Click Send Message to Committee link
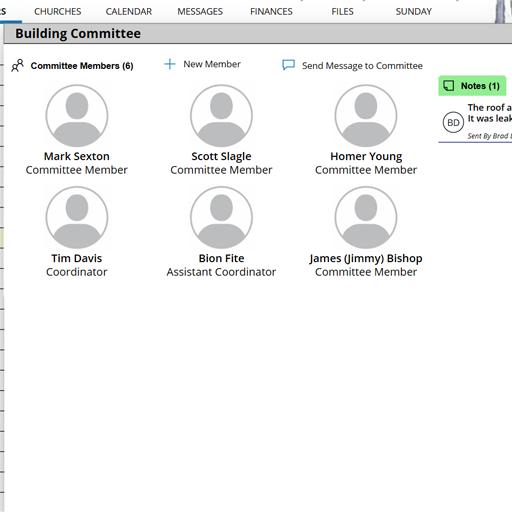 pyautogui.click(x=362, y=66)
